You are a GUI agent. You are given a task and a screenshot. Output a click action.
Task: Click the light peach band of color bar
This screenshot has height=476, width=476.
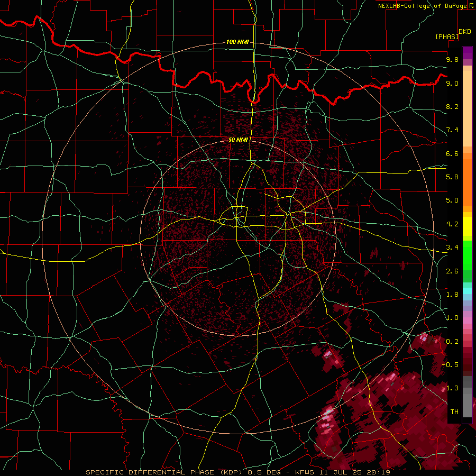[x=467, y=108]
